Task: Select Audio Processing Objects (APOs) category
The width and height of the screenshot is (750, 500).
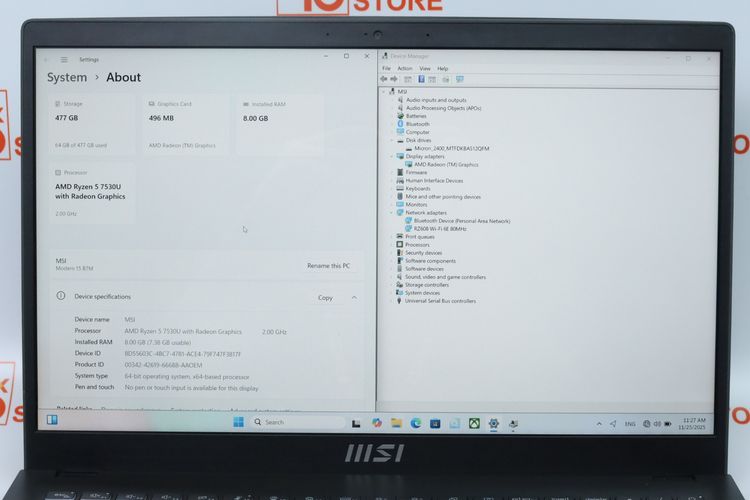Action: click(443, 108)
